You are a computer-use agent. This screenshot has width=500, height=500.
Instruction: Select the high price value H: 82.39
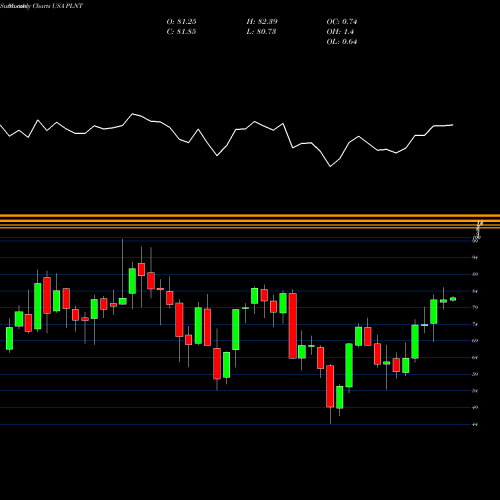(x=262, y=22)
